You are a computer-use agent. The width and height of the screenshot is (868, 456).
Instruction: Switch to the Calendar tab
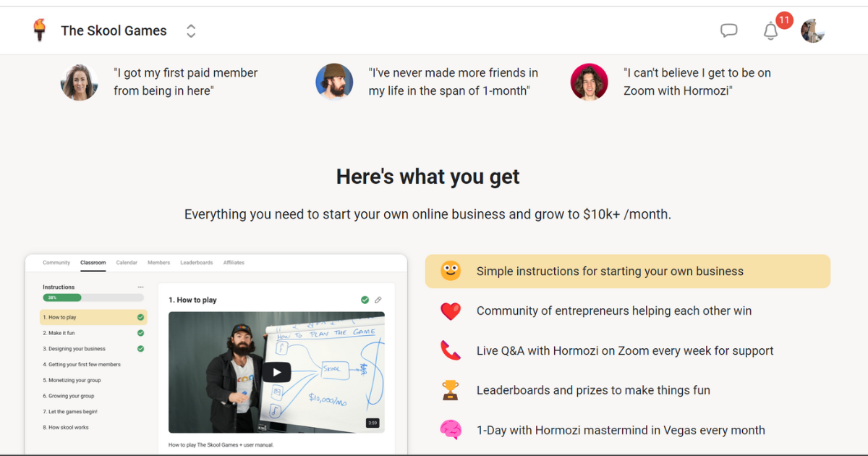coord(127,263)
